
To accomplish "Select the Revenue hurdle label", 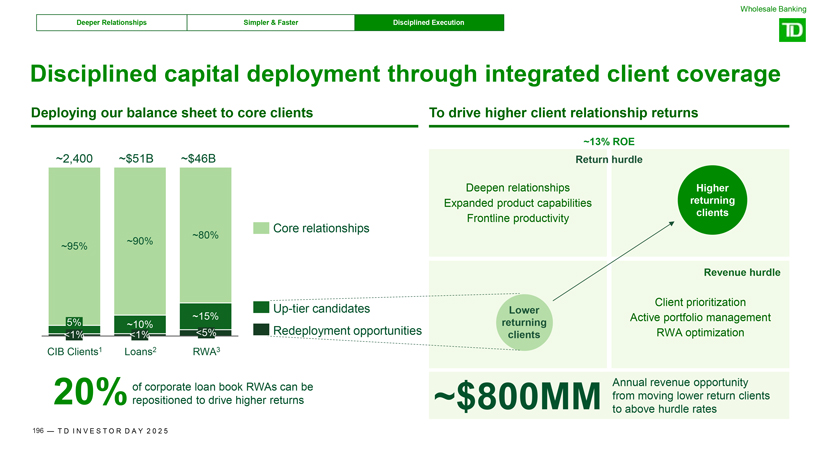I will pyautogui.click(x=741, y=271).
